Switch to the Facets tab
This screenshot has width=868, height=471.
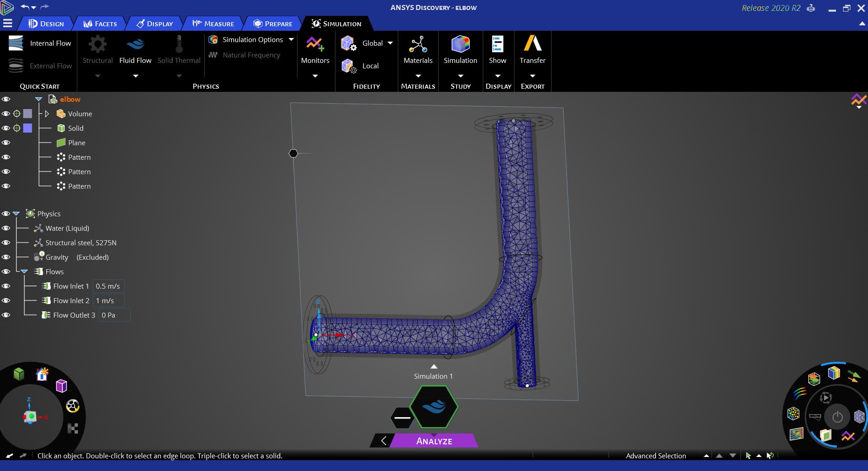100,24
